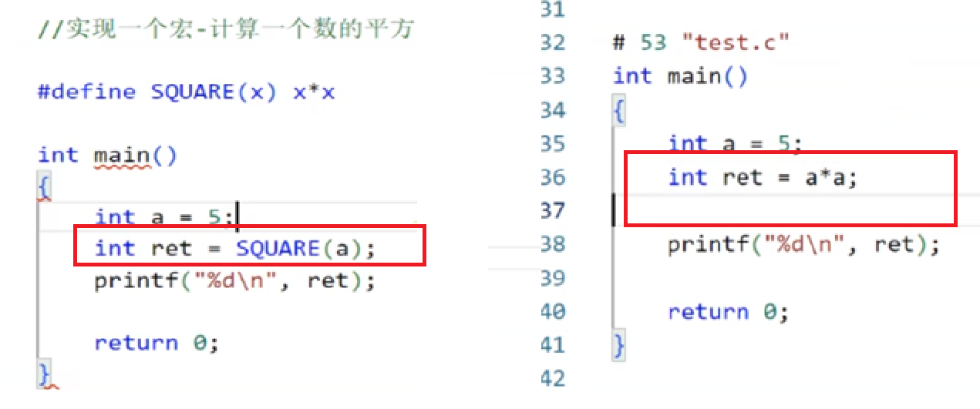
Task: Click line number 38
Action: [x=552, y=245]
